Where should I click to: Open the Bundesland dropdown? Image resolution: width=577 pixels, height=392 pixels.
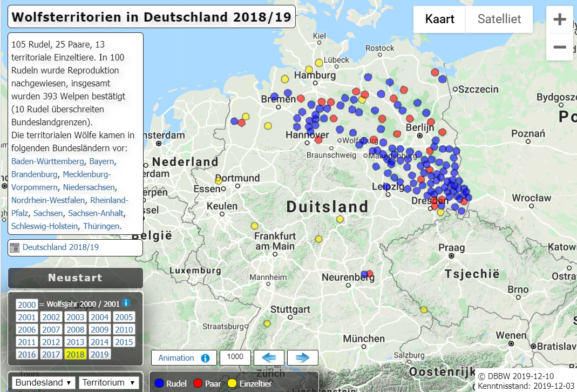tap(43, 382)
